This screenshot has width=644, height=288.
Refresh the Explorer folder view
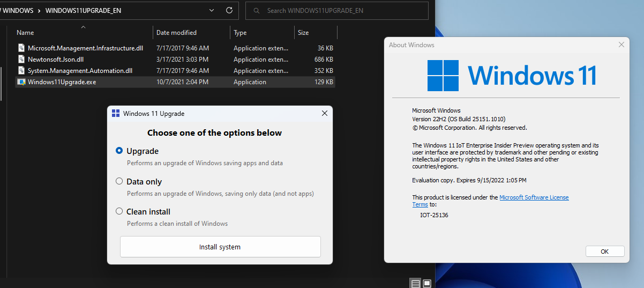tap(229, 10)
